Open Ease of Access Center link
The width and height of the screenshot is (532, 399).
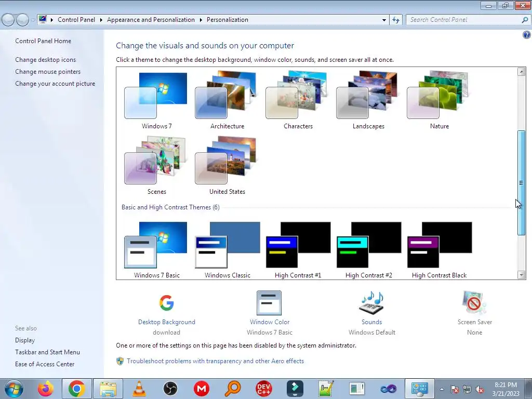pyautogui.click(x=45, y=364)
